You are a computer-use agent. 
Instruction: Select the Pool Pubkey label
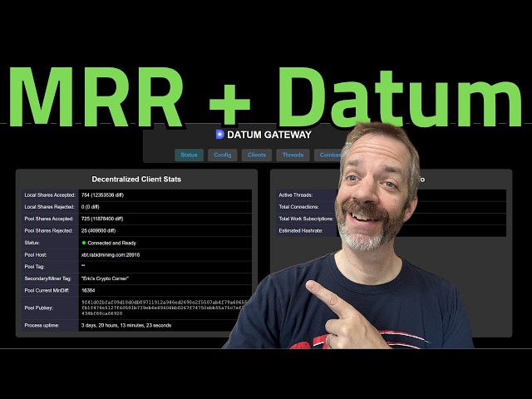(39, 308)
